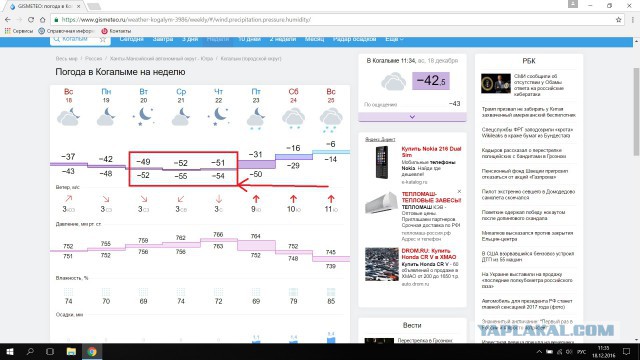640x360 pixels.
Task: Click the Tuesday 20 clear night icon
Action: [x=143, y=117]
